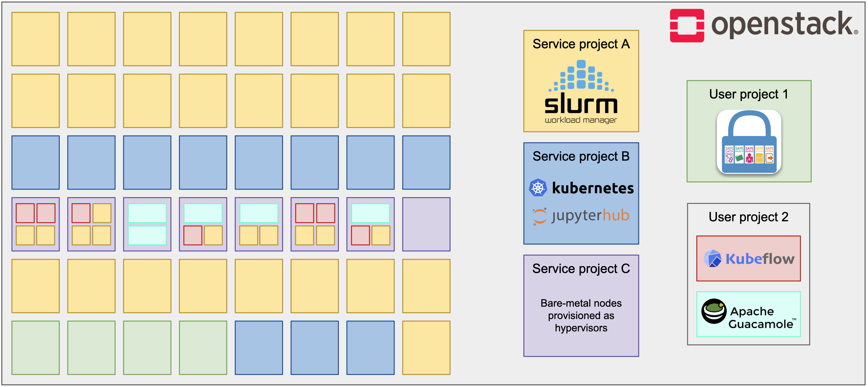Click the red OpenStack logo square
This screenshot has width=868, height=387.
(x=687, y=26)
